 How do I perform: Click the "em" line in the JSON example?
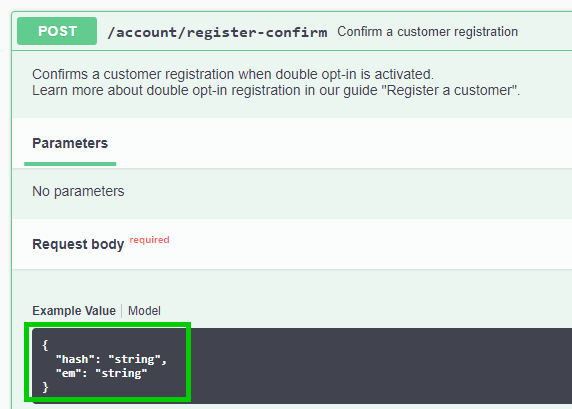pyautogui.click(x=101, y=373)
